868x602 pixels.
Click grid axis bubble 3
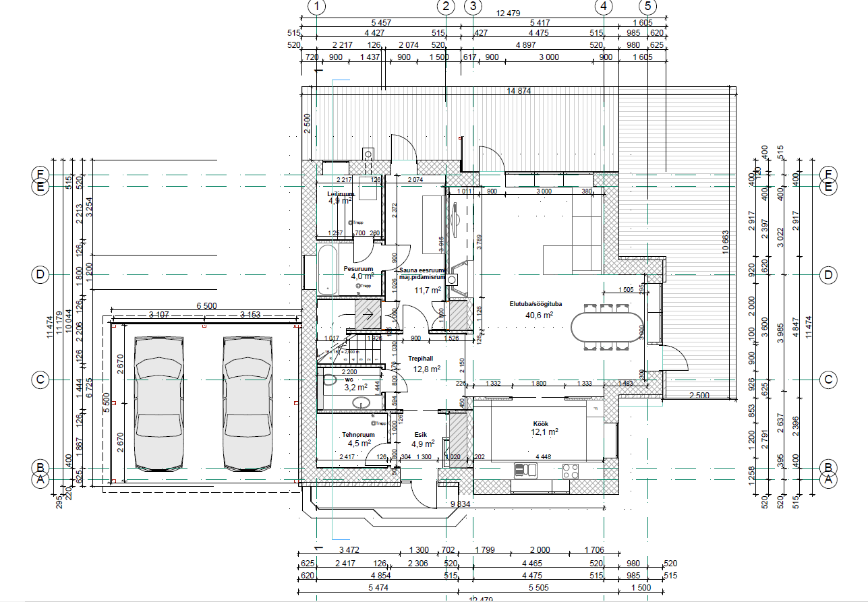[474, 7]
